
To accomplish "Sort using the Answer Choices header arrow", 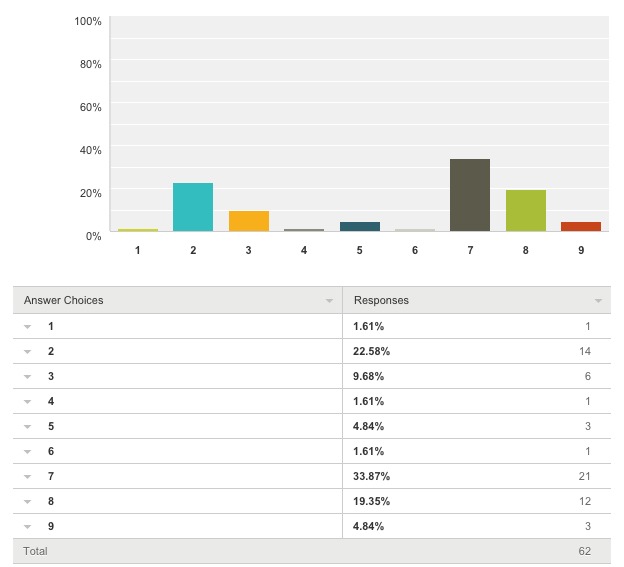I will click(329, 301).
